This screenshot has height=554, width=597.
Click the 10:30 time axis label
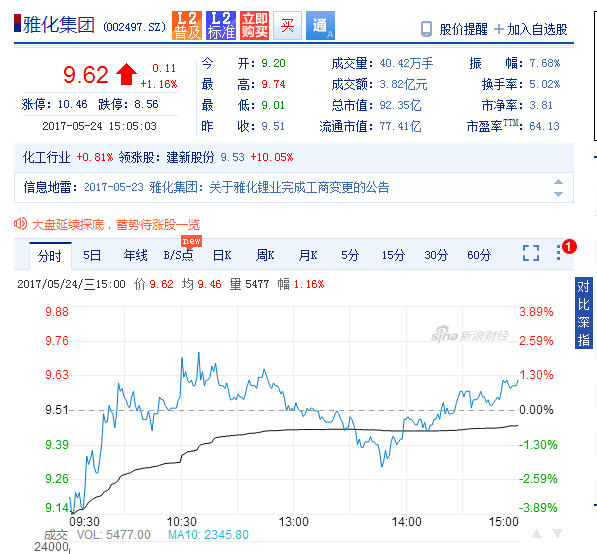click(x=182, y=522)
